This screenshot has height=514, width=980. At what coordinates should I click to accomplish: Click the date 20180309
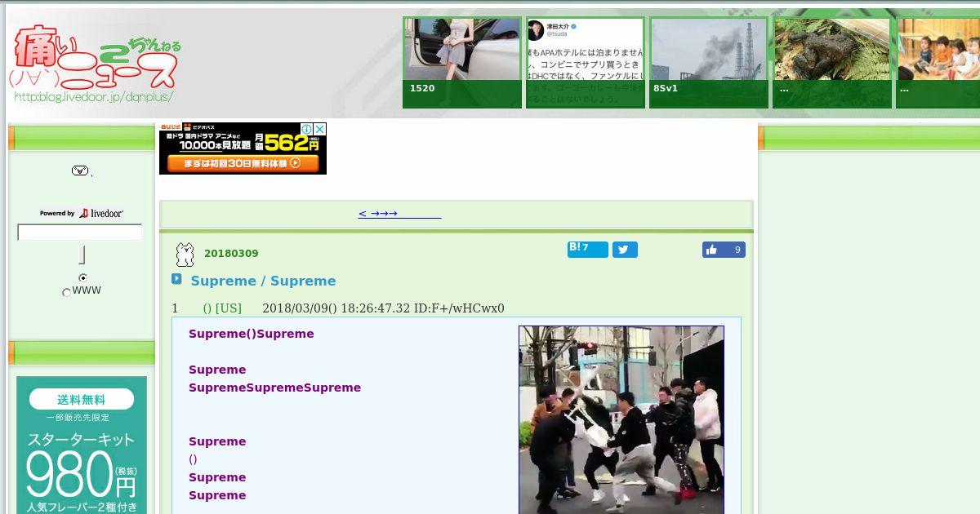(x=231, y=254)
